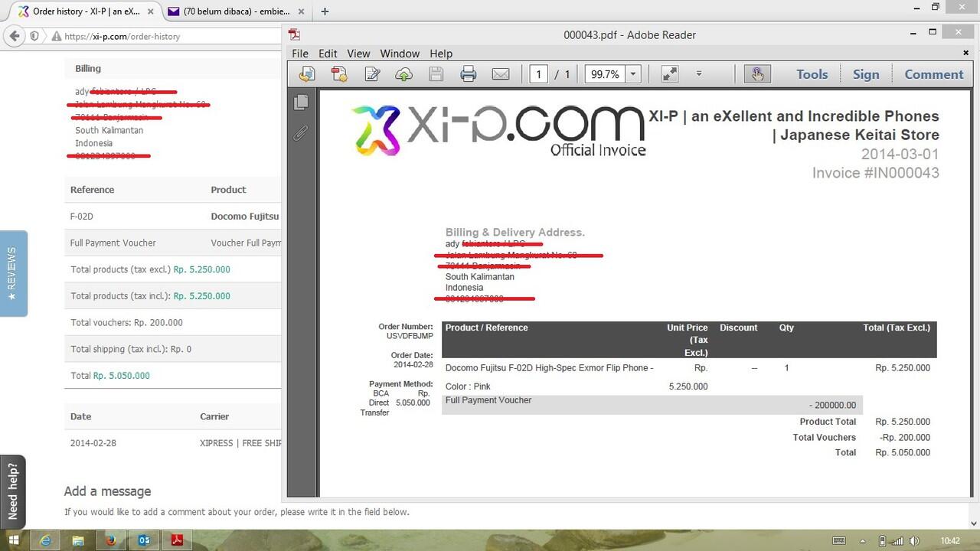Open the toolbar customize small dropdown arrow

coord(699,74)
